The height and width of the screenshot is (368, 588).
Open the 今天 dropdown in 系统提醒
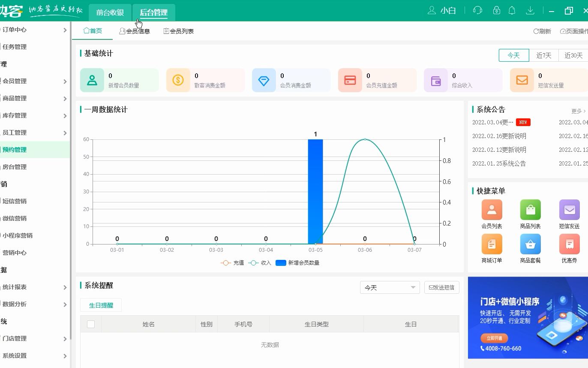tap(390, 287)
